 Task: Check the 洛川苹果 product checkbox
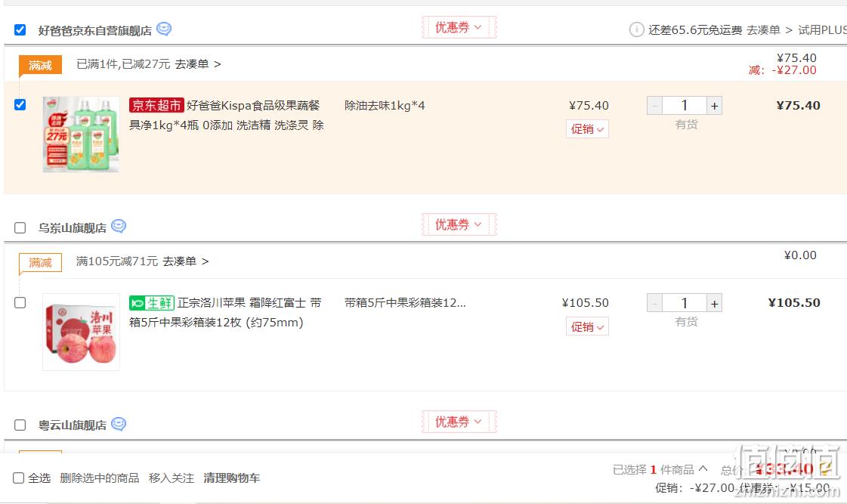click(20, 302)
